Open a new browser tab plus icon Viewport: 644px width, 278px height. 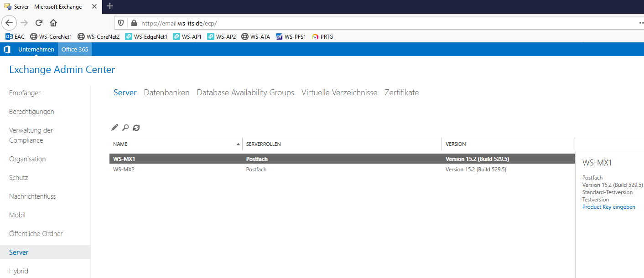tap(110, 6)
